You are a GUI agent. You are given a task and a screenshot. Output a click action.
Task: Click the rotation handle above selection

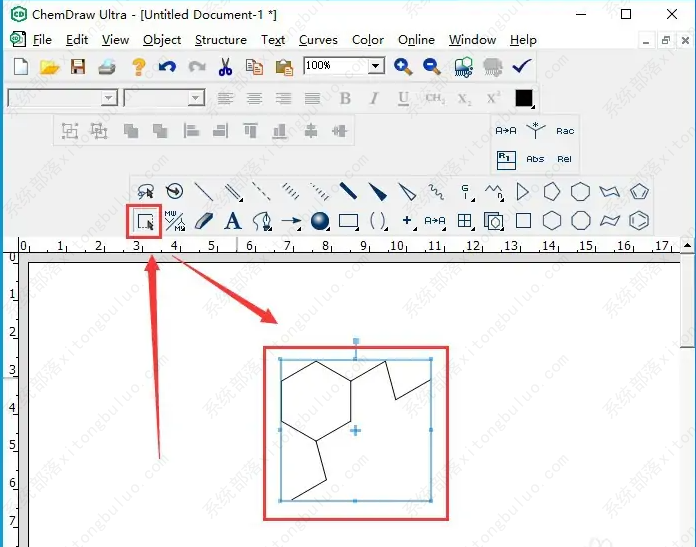coord(356,341)
